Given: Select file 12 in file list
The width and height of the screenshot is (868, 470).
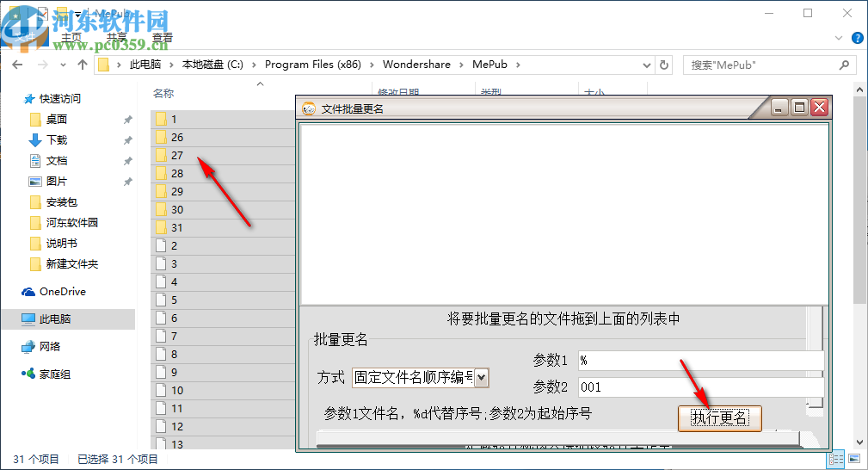Looking at the screenshot, I should click(223, 427).
